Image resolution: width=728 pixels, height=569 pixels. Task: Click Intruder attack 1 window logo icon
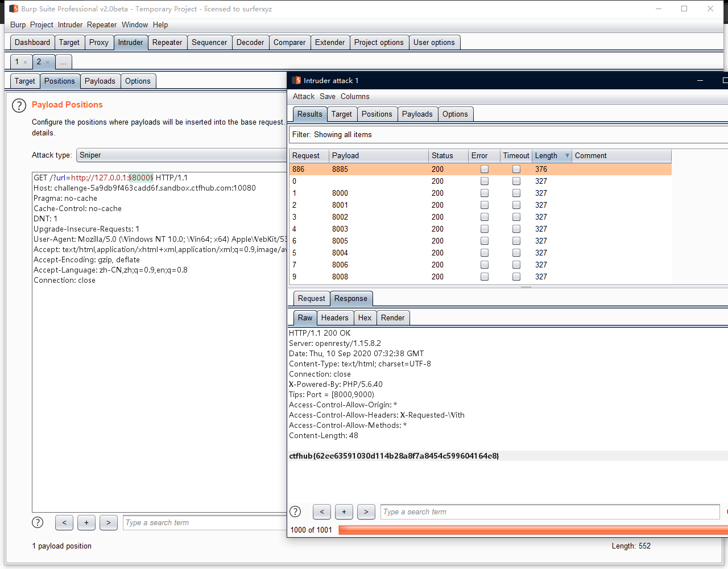(296, 80)
